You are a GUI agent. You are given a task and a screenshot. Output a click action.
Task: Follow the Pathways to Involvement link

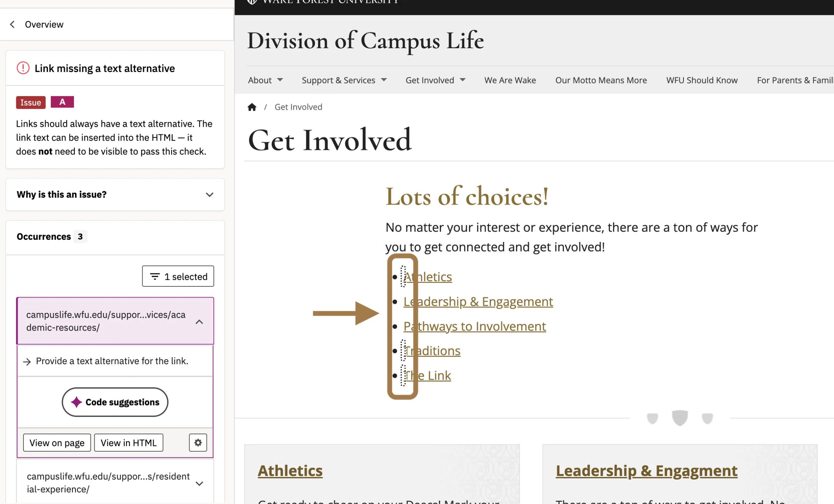pos(475,326)
